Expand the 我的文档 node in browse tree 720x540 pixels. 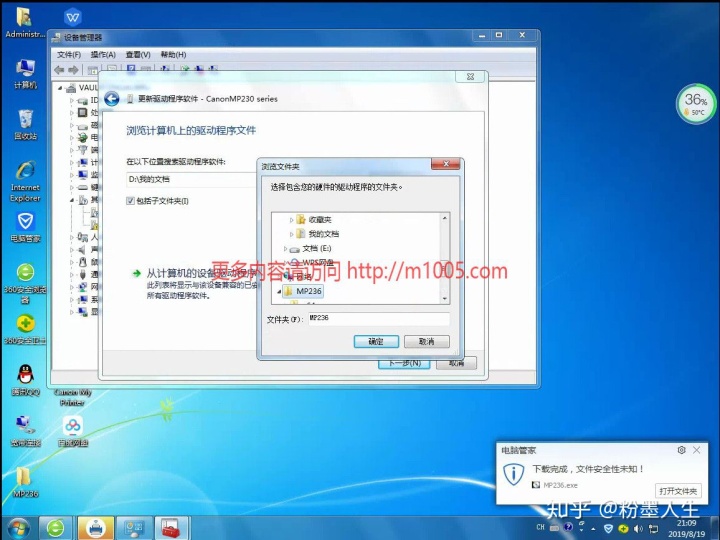(291, 234)
